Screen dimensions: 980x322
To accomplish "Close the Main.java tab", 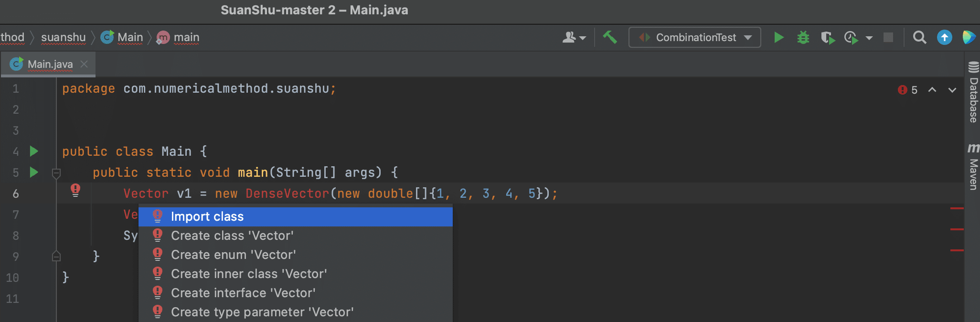I will [84, 64].
